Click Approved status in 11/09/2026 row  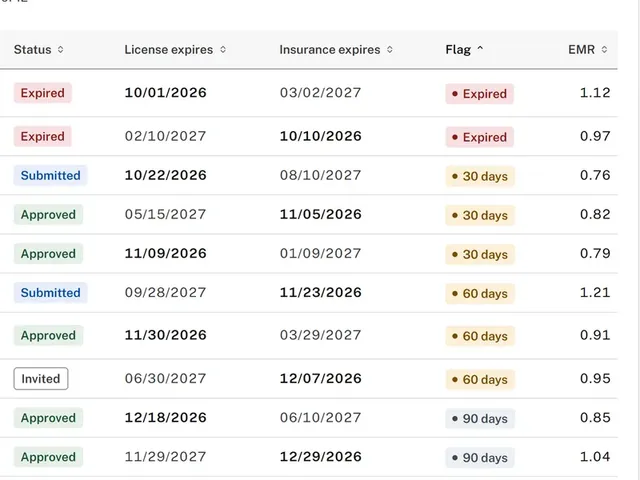tap(48, 254)
